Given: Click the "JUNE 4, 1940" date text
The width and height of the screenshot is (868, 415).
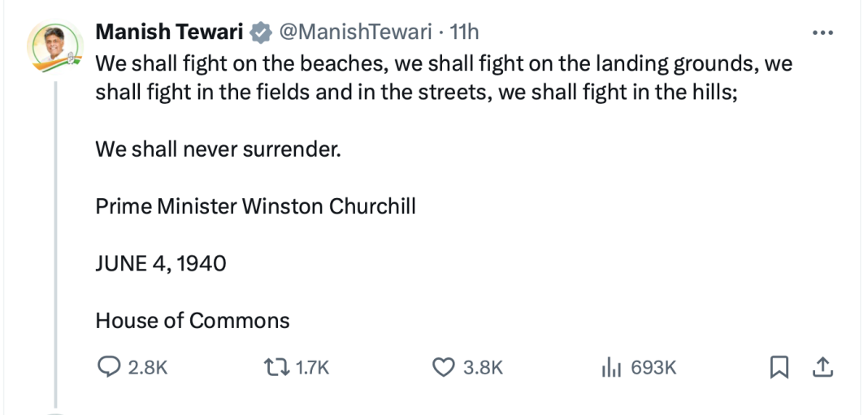Looking at the screenshot, I should 160,263.
